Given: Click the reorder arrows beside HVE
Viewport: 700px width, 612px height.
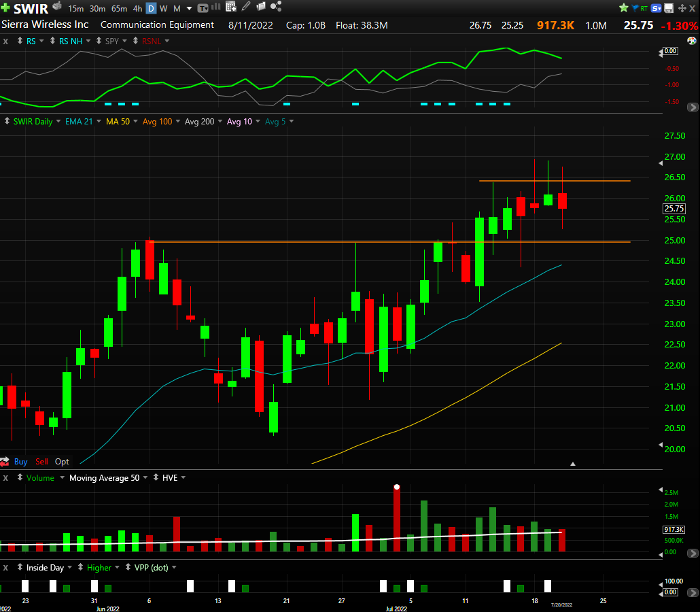Looking at the screenshot, I should (156, 477).
